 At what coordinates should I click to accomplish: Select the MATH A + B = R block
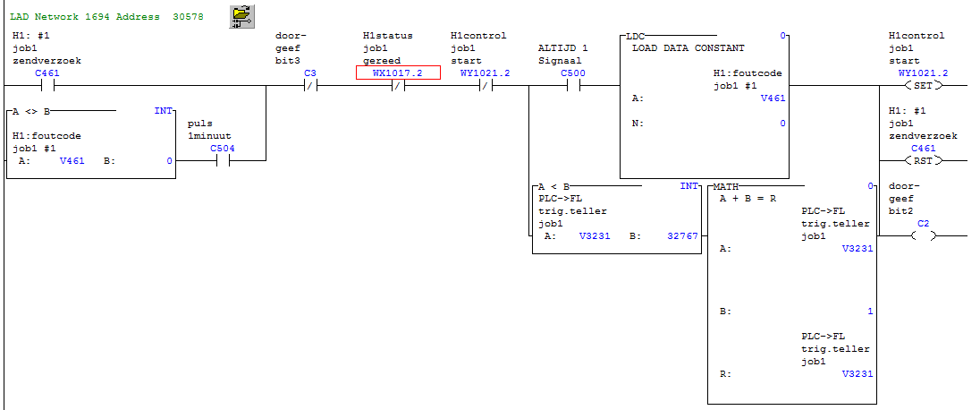748,198
